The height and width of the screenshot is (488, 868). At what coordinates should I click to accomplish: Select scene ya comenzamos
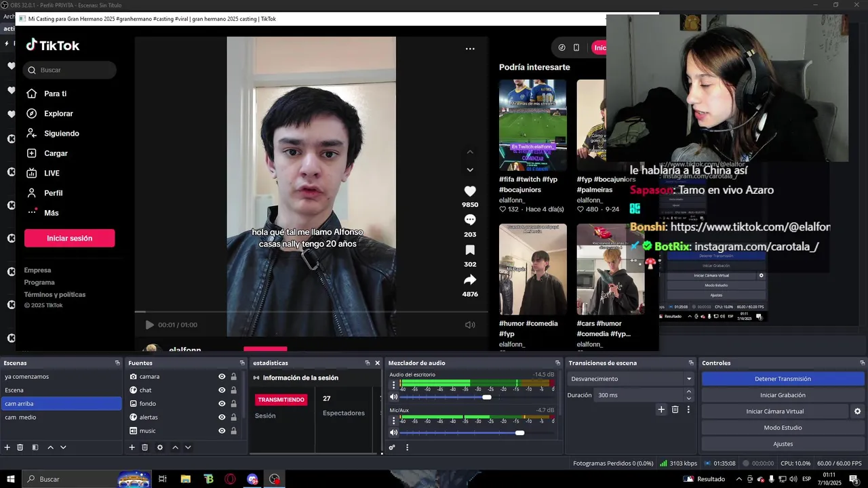(x=61, y=377)
